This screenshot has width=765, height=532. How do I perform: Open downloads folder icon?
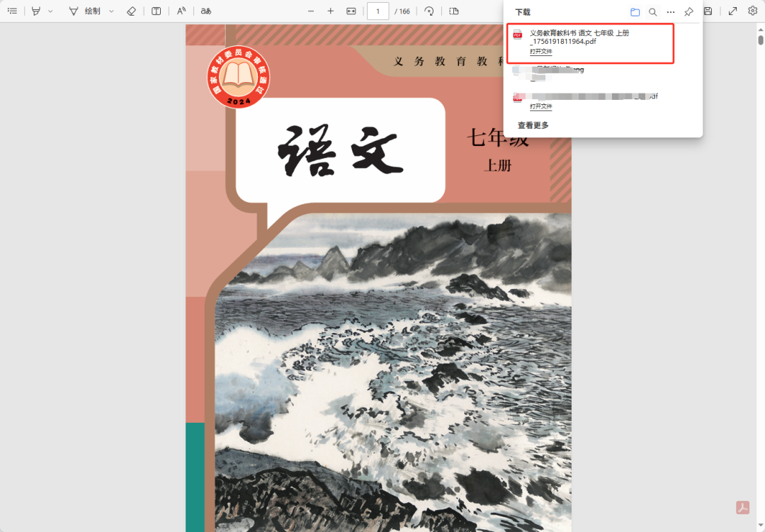pyautogui.click(x=635, y=11)
